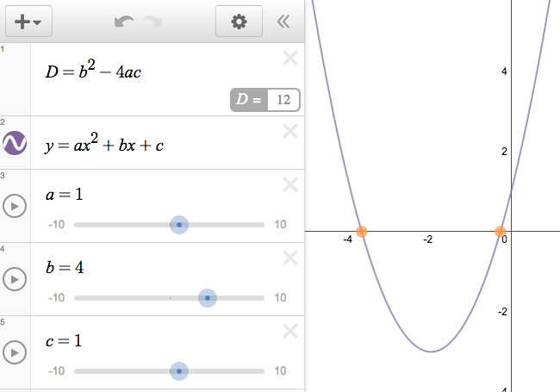Screen dimensions: 560x392
Task: Remove the b = 4 slider row
Action: click(x=290, y=258)
